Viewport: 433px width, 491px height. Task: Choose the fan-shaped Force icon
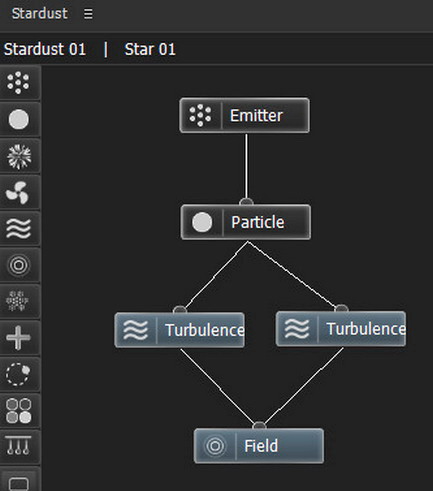[x=19, y=192]
